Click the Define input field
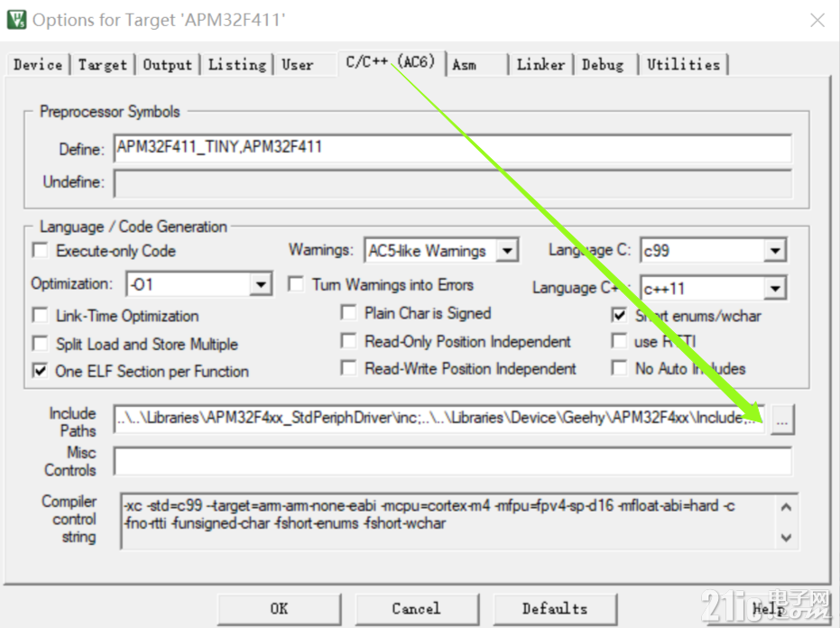 (452, 147)
